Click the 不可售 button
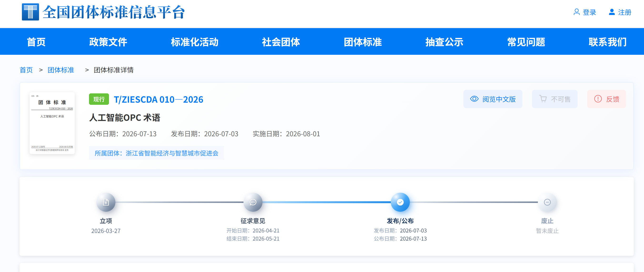This screenshot has width=644, height=272. point(555,99)
